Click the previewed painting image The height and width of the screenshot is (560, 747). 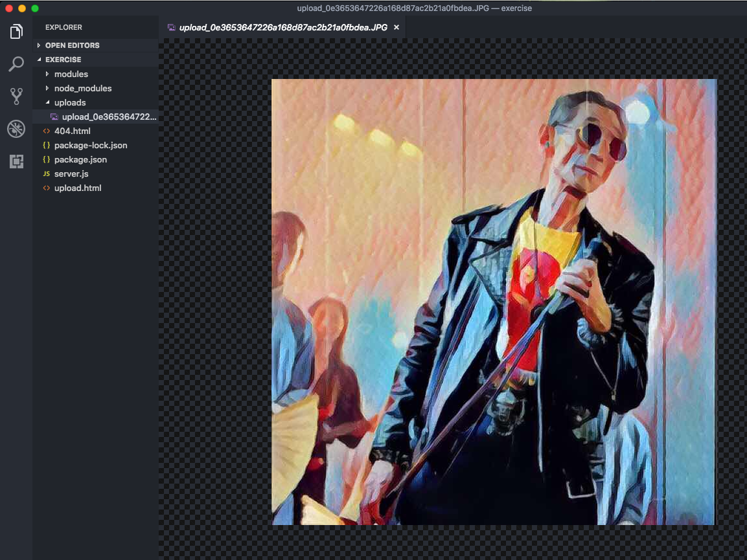(494, 302)
